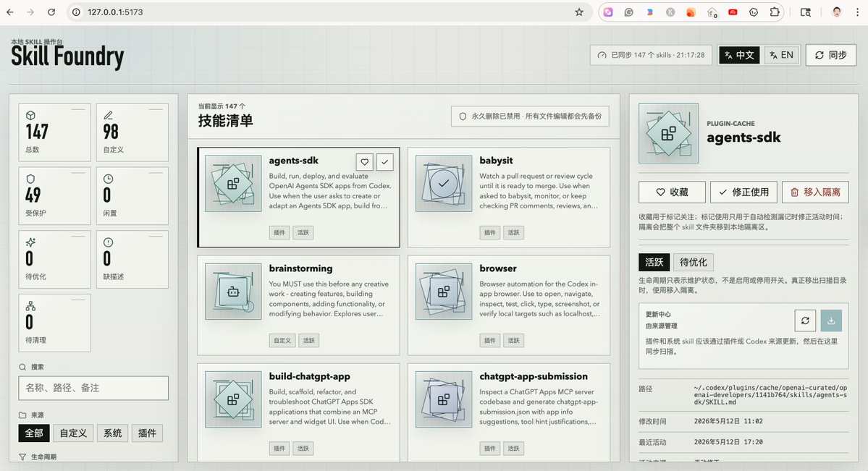Select the 闲置 stat card
The height and width of the screenshot is (471, 868).
pos(132,196)
